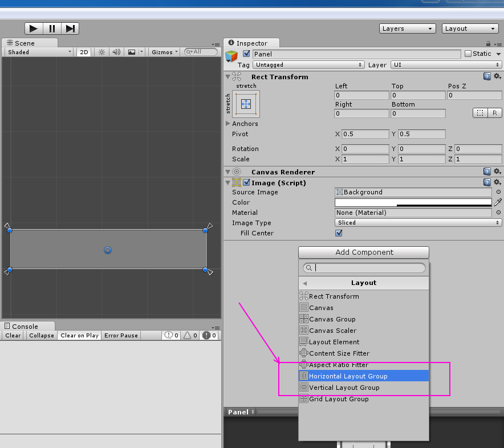504x448 pixels.
Task: Toggle Collapse in Console
Action: click(x=42, y=335)
